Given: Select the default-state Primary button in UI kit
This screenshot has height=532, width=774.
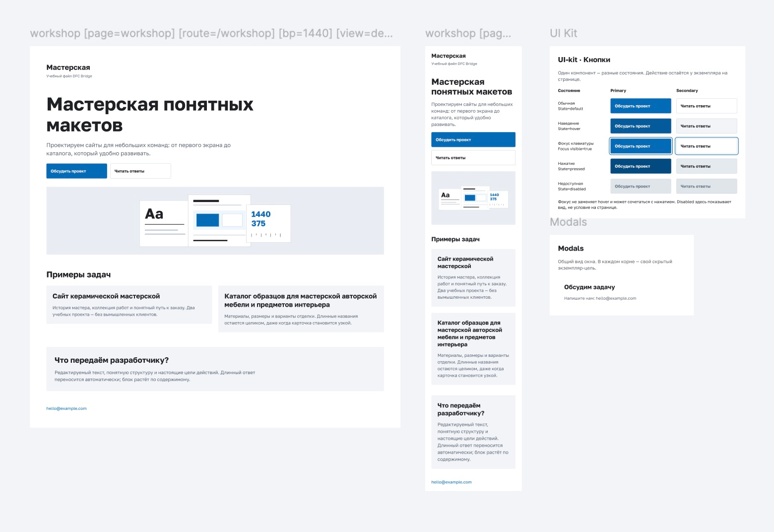Looking at the screenshot, I should click(x=641, y=106).
